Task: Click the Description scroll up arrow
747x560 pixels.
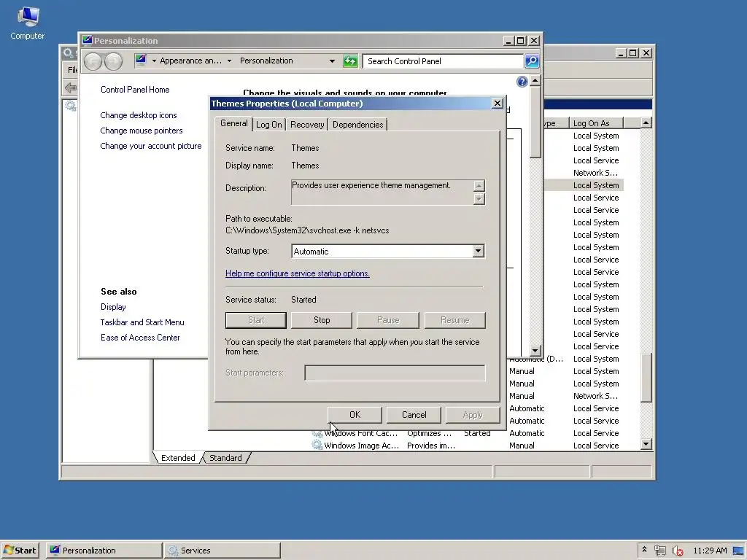Action: [x=479, y=186]
